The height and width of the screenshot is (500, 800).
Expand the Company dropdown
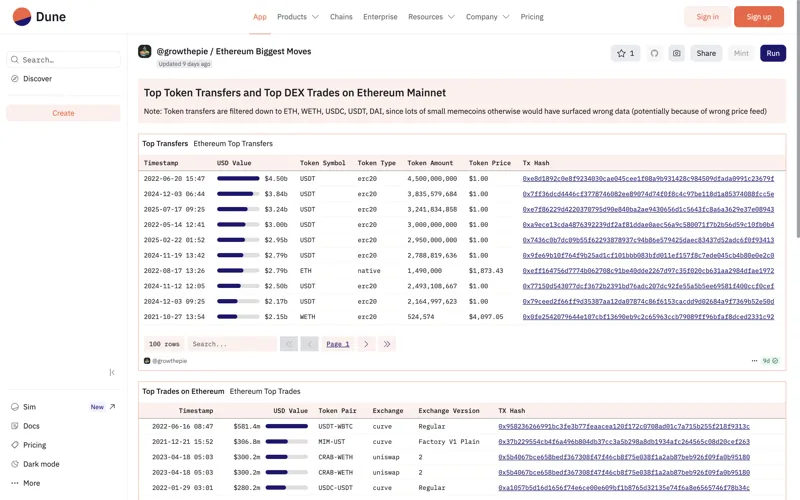[487, 17]
